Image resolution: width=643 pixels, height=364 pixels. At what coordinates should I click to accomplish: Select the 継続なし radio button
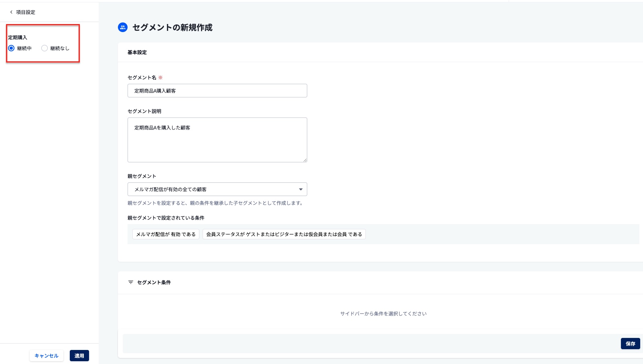coord(45,48)
